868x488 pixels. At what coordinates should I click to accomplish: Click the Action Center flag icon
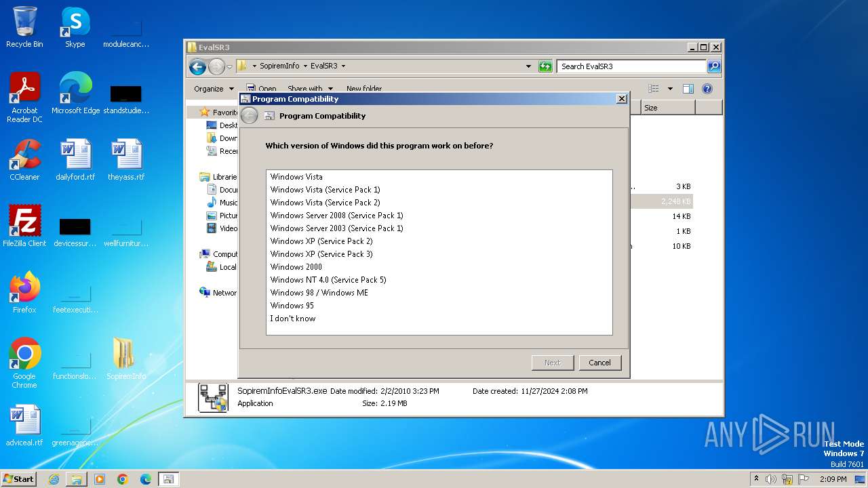803,479
